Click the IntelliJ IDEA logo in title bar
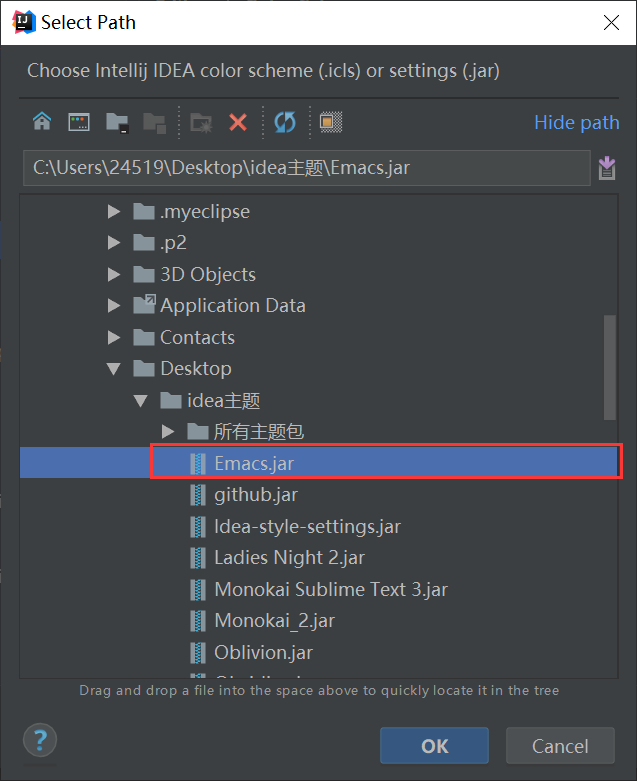 pyautogui.click(x=24, y=22)
